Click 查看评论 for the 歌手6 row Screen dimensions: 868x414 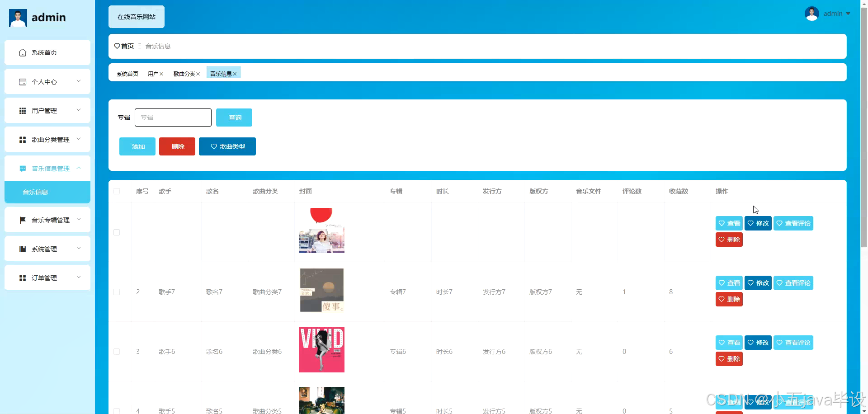pos(793,343)
